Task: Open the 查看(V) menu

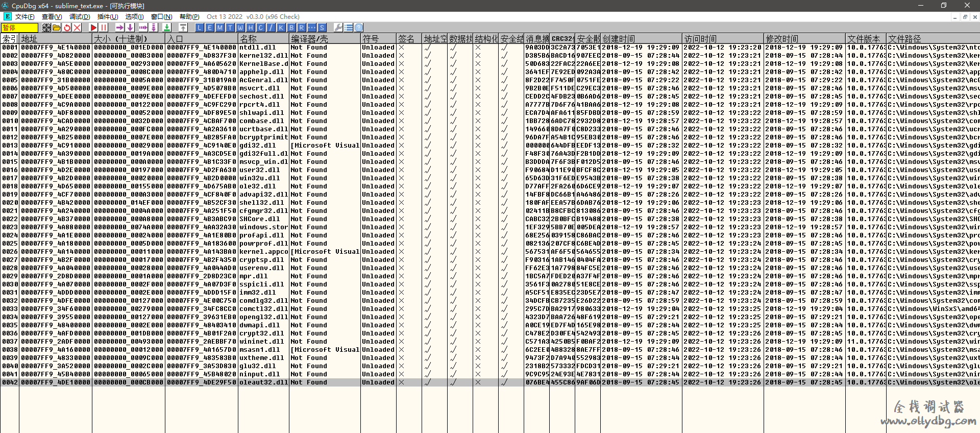Action: [52, 17]
